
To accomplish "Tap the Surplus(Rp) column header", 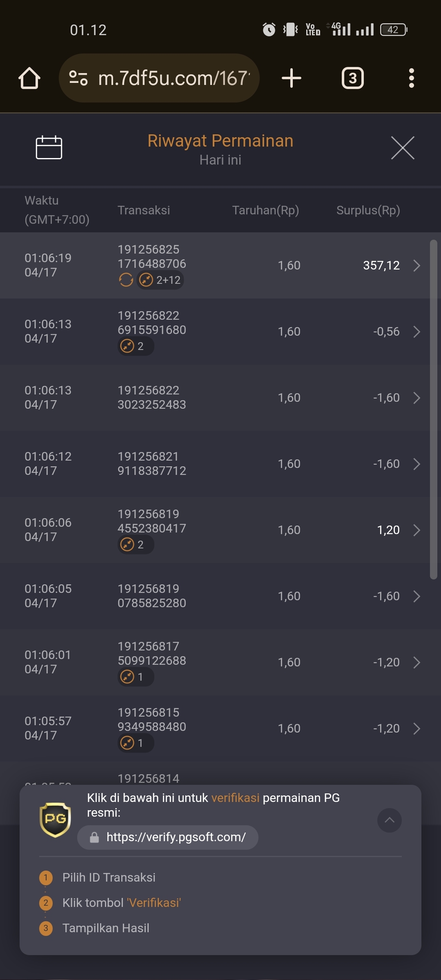I will [368, 210].
